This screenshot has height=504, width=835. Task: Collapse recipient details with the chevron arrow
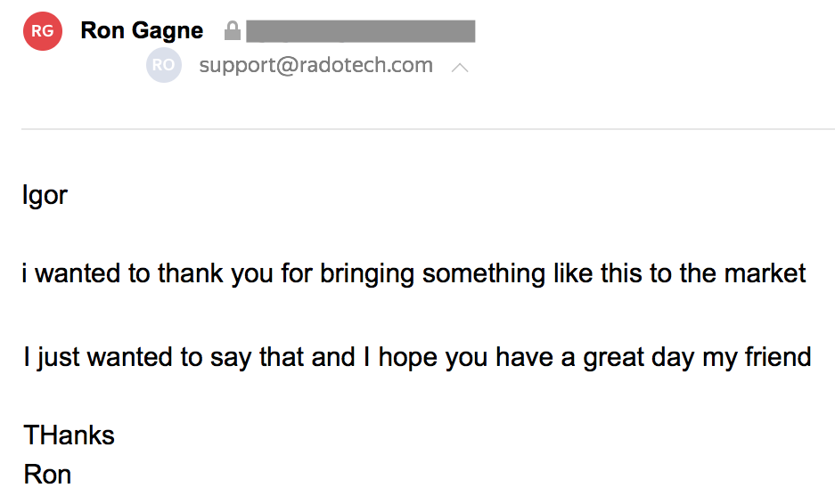tap(460, 67)
